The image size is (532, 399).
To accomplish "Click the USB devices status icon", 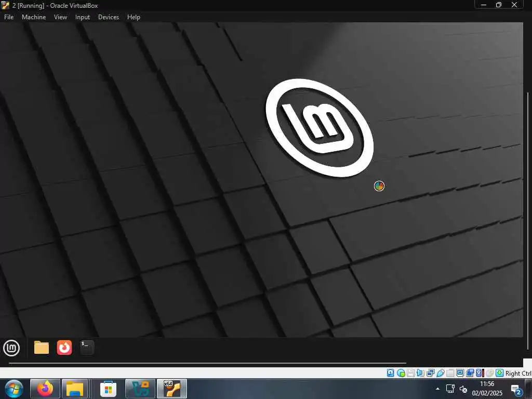I will (441, 373).
